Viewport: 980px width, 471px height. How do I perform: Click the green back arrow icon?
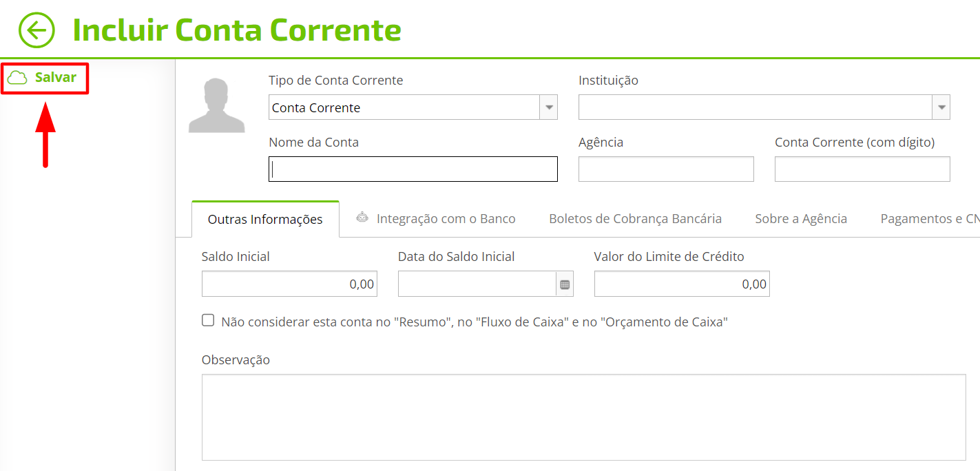[37, 30]
